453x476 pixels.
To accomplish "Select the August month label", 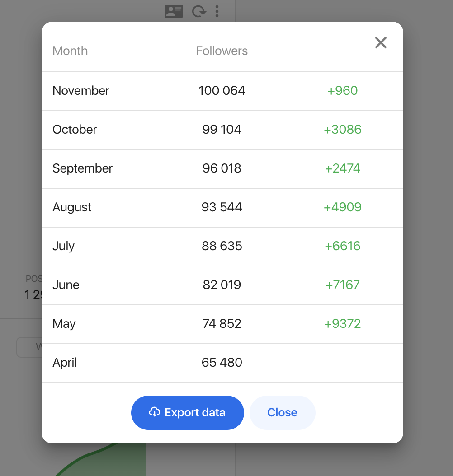I will pyautogui.click(x=72, y=207).
